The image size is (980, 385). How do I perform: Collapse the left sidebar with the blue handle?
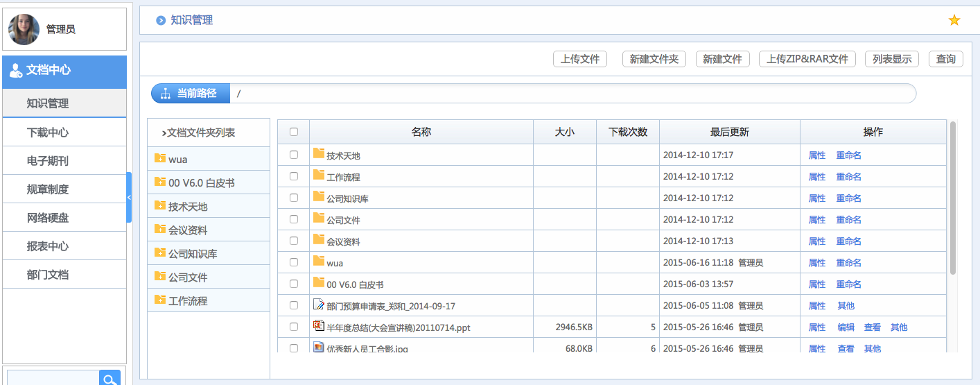pyautogui.click(x=129, y=198)
